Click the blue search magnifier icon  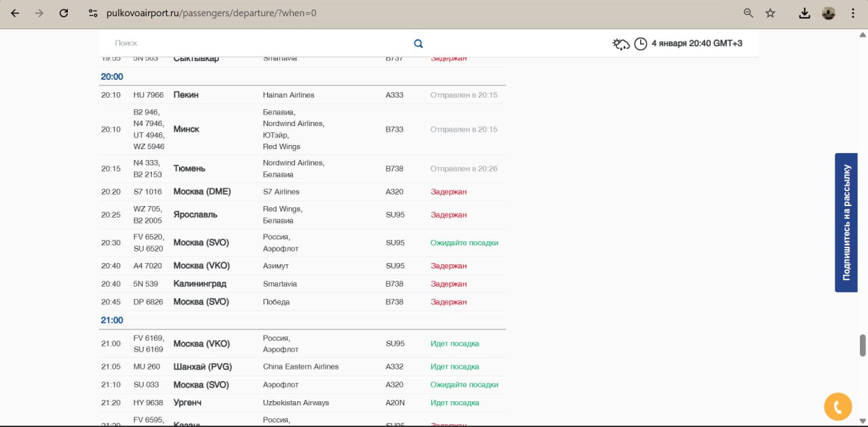tap(418, 43)
